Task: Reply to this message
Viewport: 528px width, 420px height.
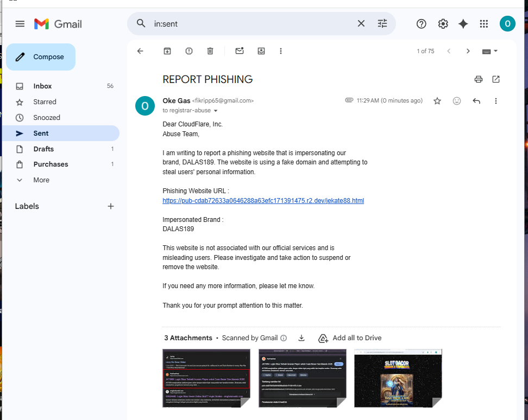Action: [476, 101]
